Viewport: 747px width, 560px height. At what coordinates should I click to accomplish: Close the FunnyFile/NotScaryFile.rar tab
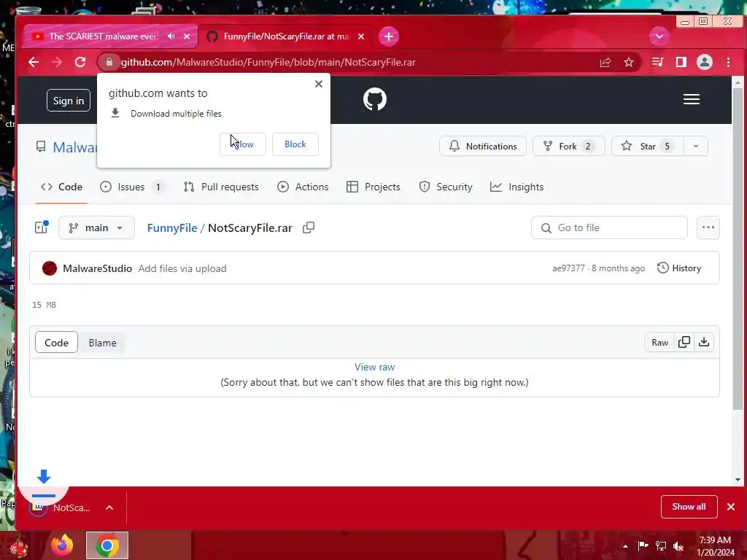point(361,36)
